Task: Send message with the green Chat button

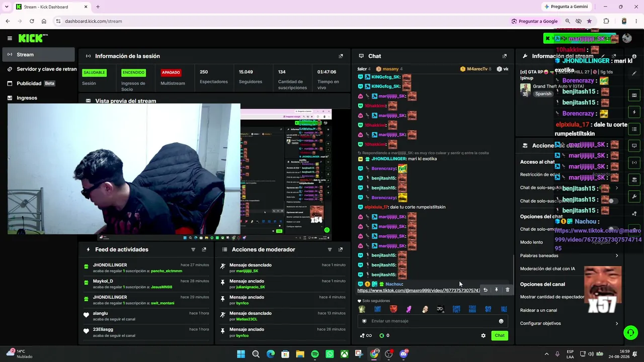Action: tap(500, 335)
